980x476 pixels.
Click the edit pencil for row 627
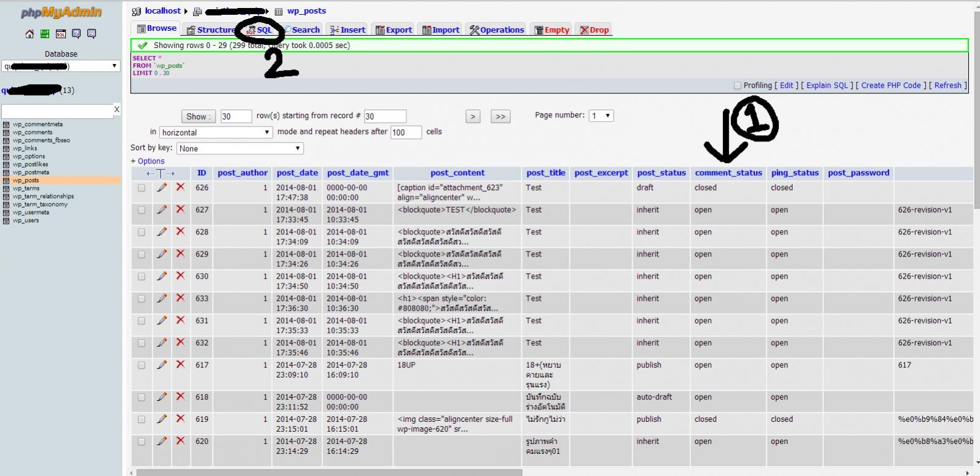(x=162, y=210)
